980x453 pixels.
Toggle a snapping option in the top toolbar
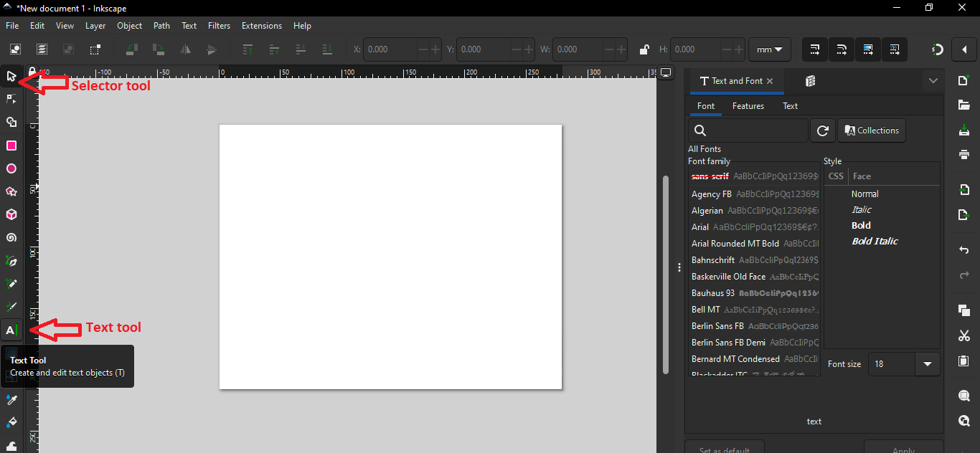tap(814, 49)
